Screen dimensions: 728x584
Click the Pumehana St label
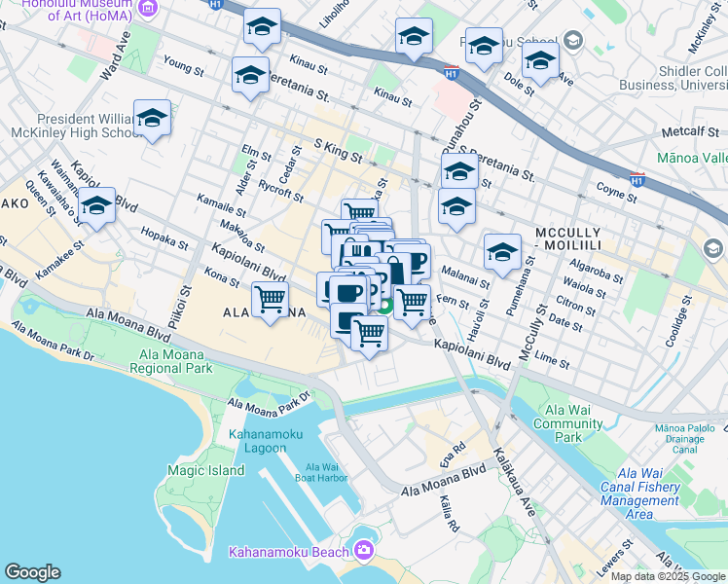(x=521, y=286)
